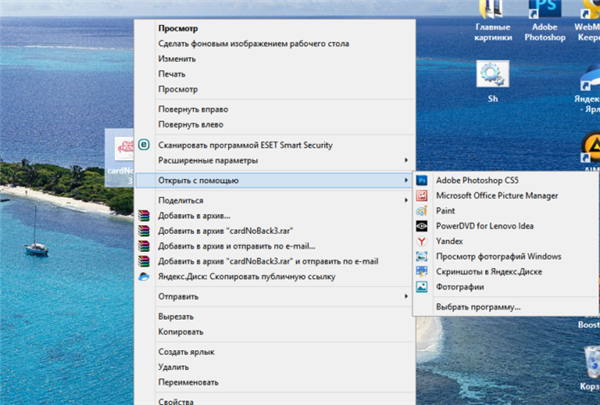
Task: Expand the Расширенные параметры submenu arrow
Action: pyautogui.click(x=406, y=160)
